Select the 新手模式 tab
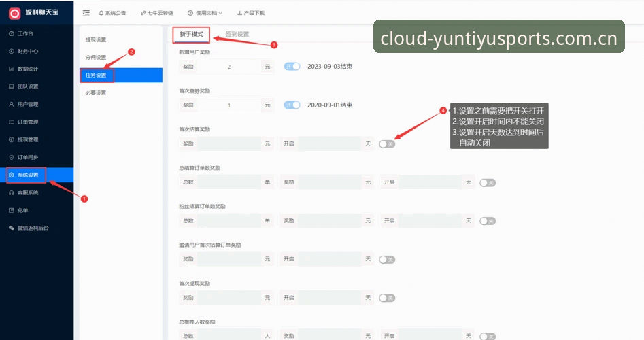Image resolution: width=644 pixels, height=340 pixels. tap(191, 34)
